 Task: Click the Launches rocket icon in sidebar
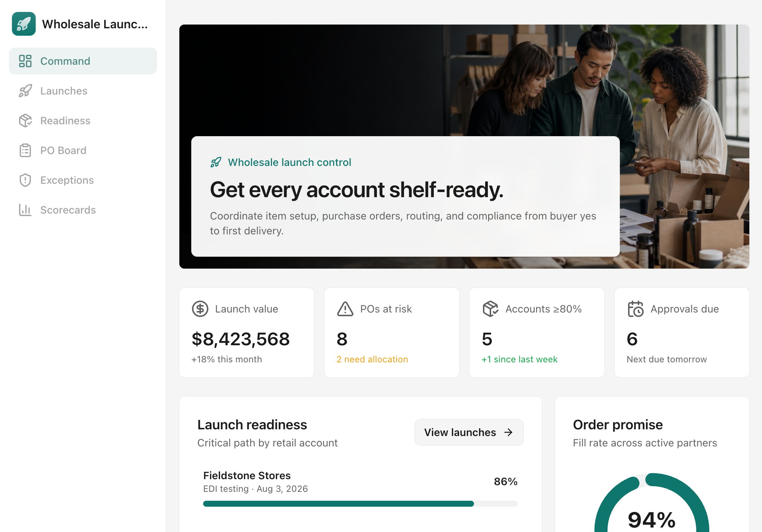point(25,91)
